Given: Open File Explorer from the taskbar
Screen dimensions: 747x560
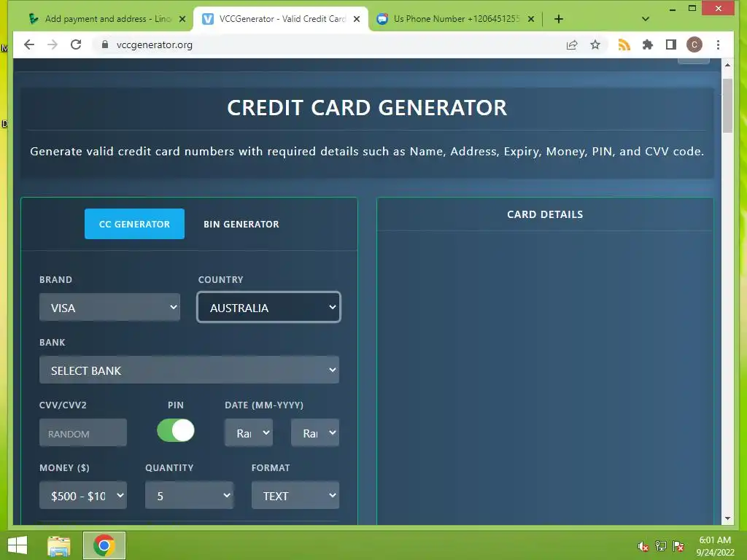Looking at the screenshot, I should (x=59, y=545).
